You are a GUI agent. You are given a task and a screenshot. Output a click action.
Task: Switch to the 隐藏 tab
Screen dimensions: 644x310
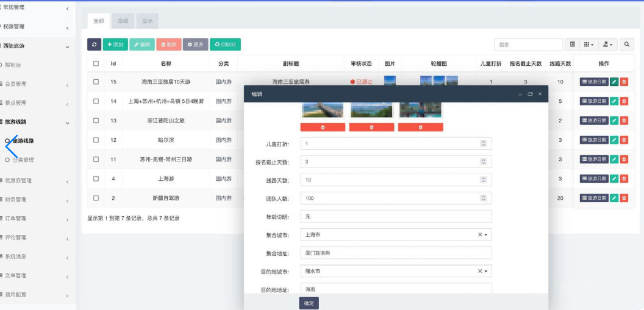[x=123, y=21]
